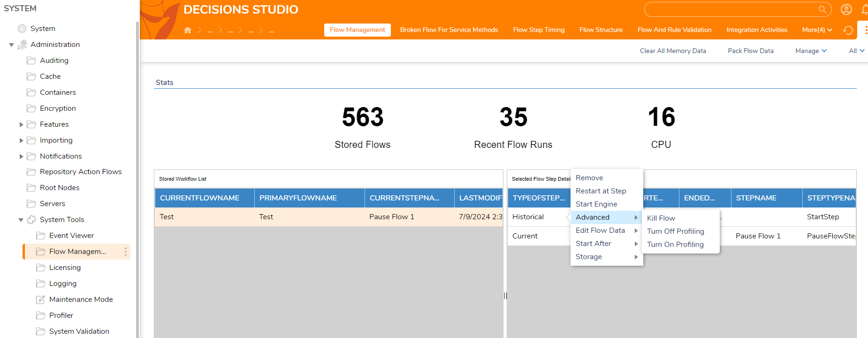868x338 pixels.
Task: Select Turn On Profiling
Action: 681,245
